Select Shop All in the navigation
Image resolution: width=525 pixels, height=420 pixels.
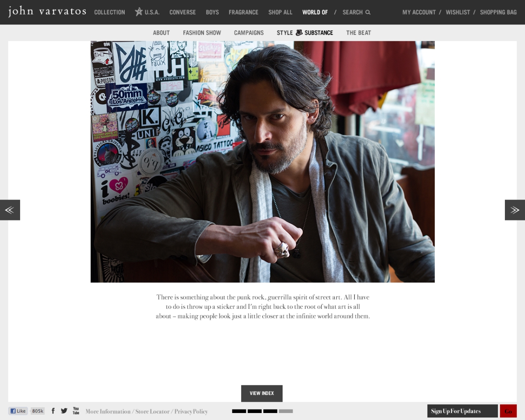point(280,12)
